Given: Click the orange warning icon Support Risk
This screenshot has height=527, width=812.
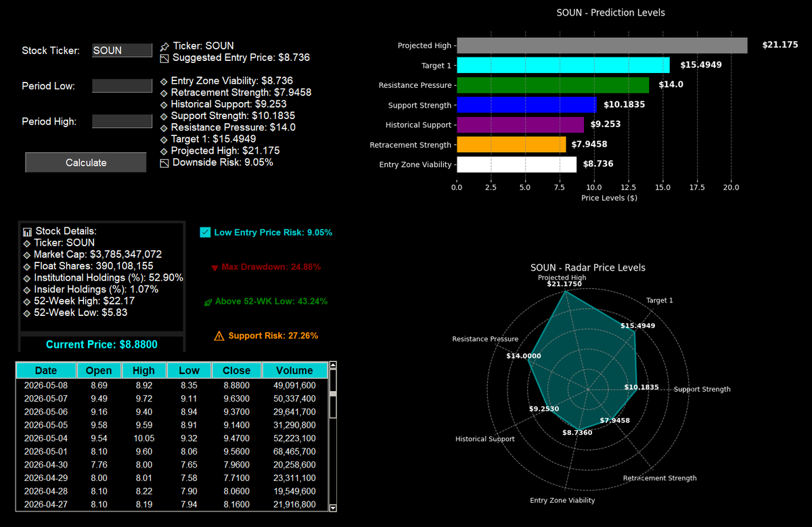Looking at the screenshot, I should tap(219, 336).
